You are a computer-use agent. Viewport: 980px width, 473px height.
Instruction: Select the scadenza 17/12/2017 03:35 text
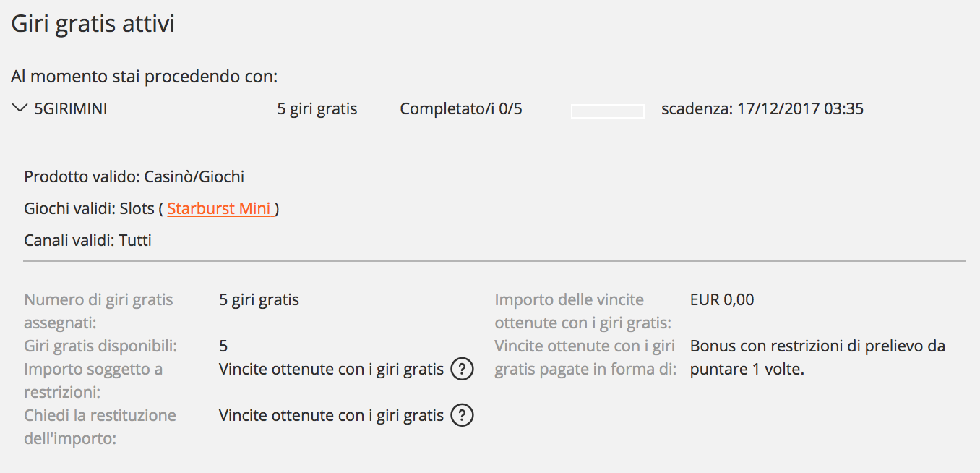pos(762,109)
